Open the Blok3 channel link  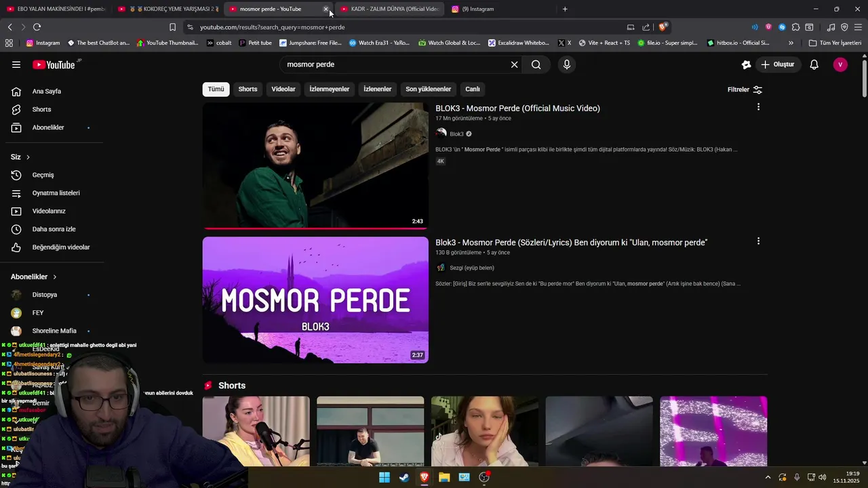click(x=456, y=134)
